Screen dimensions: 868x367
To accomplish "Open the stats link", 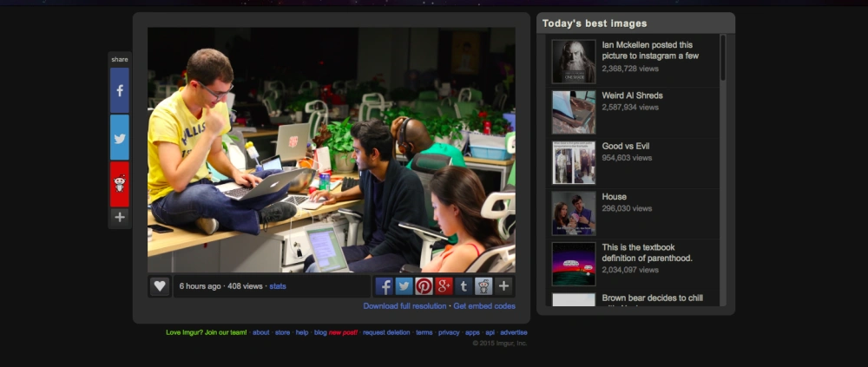I will (278, 286).
